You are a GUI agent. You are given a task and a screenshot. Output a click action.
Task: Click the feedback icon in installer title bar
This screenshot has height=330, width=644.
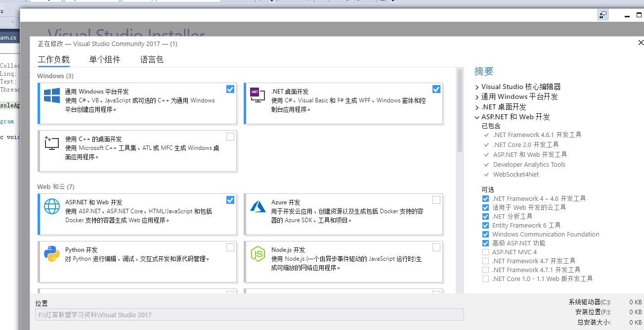602,15
